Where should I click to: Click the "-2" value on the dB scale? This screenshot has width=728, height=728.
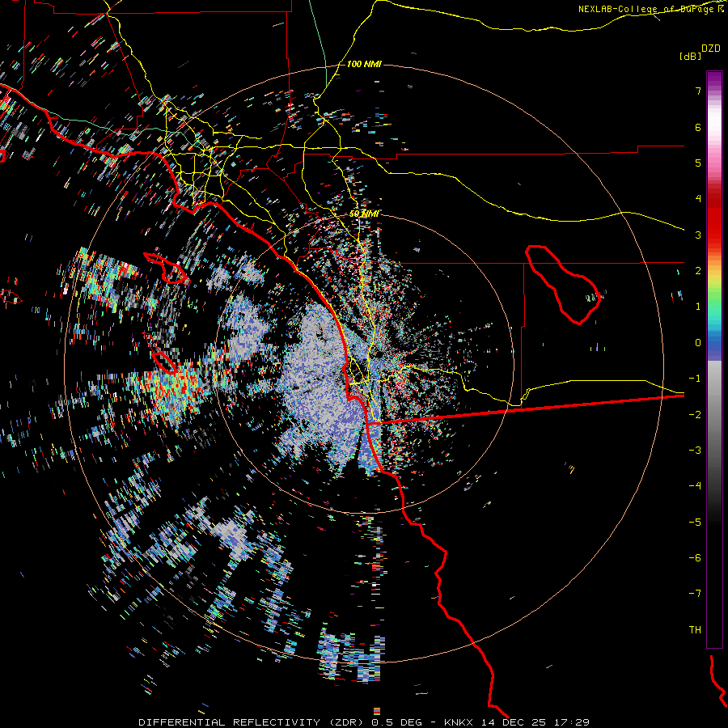pos(695,415)
